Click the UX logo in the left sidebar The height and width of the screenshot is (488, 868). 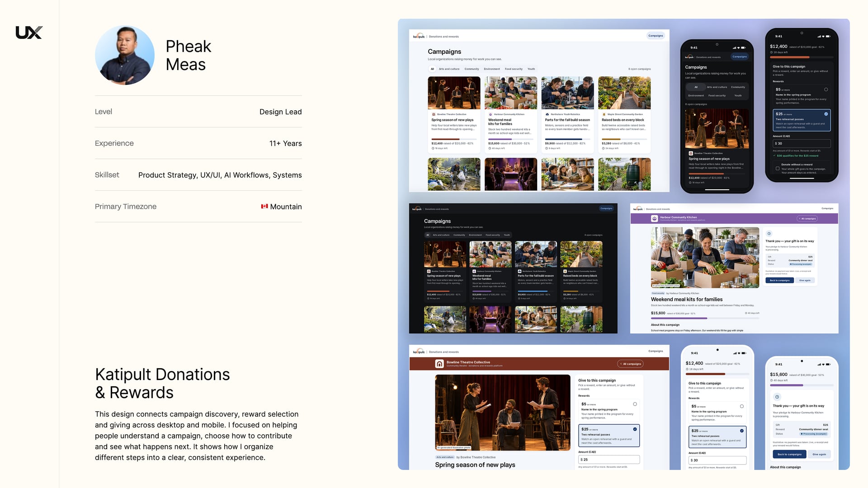[29, 33]
